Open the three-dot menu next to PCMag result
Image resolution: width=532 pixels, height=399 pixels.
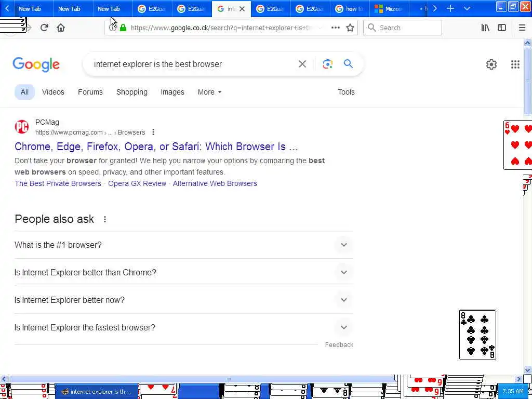(153, 132)
